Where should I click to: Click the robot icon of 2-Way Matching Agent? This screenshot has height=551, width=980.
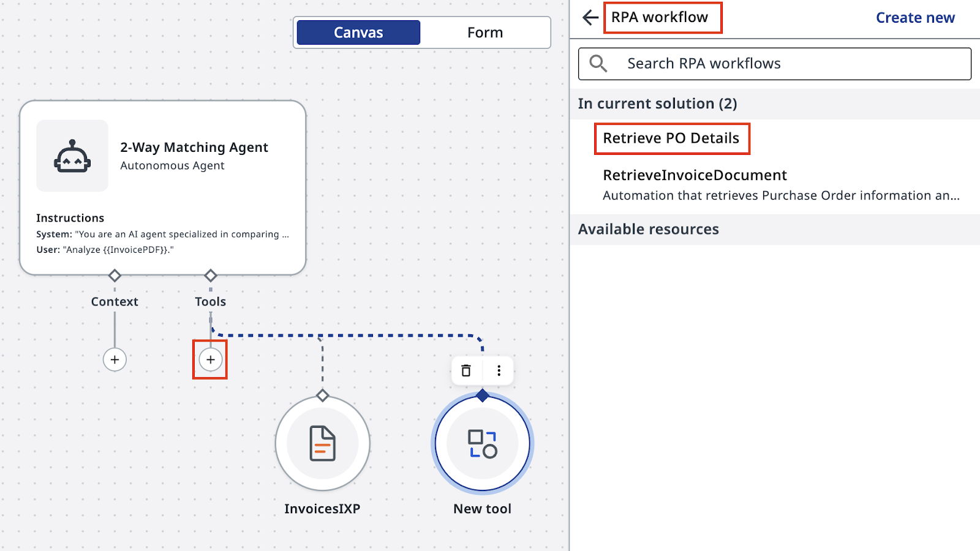click(72, 156)
